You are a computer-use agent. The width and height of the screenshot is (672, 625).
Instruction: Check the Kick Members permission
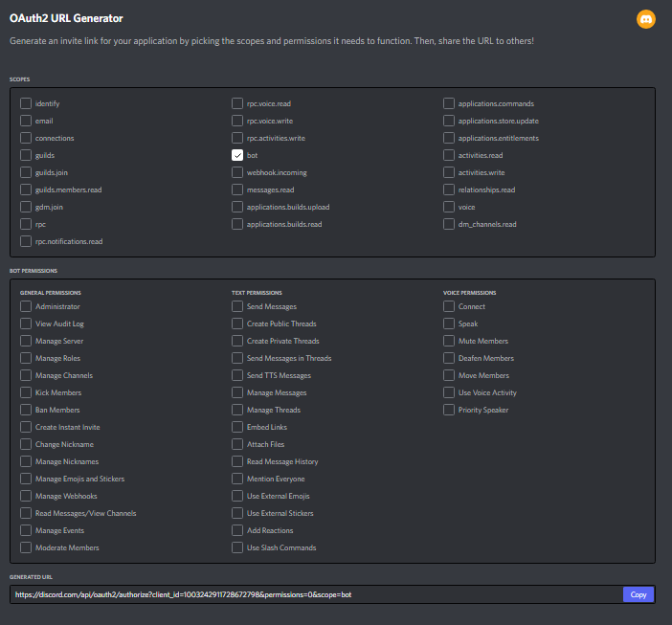pyautogui.click(x=26, y=392)
